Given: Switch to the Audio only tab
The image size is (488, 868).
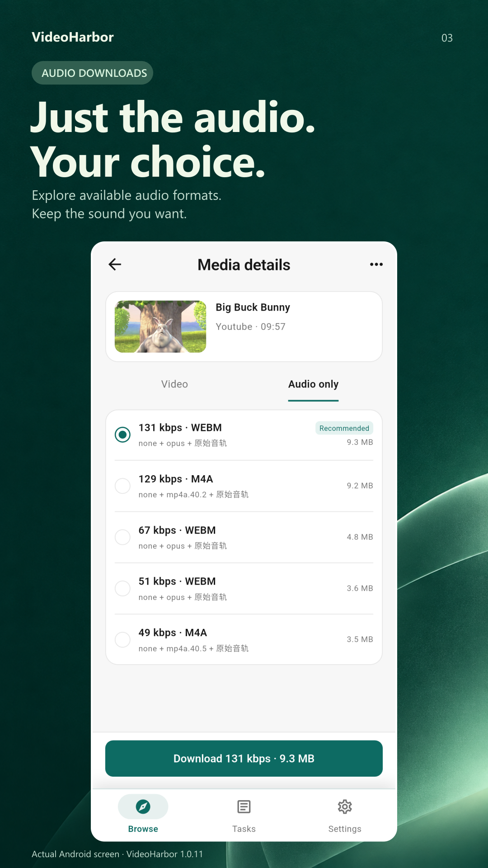Looking at the screenshot, I should pos(314,384).
